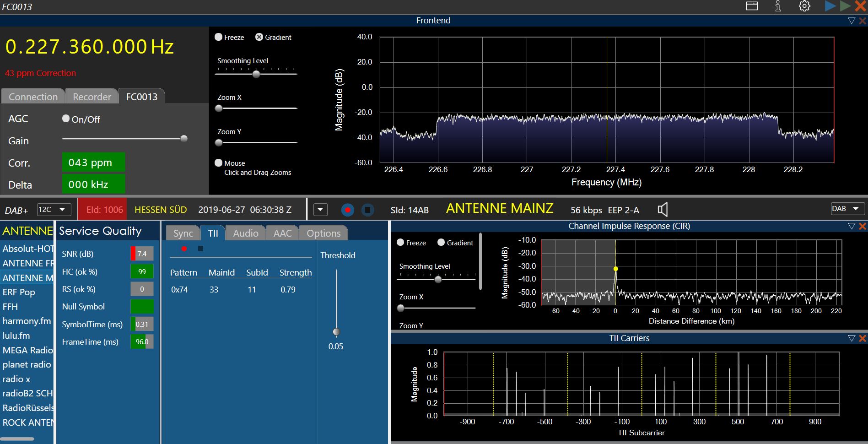Start audio recording with red record button
The width and height of the screenshot is (868, 444).
click(348, 210)
